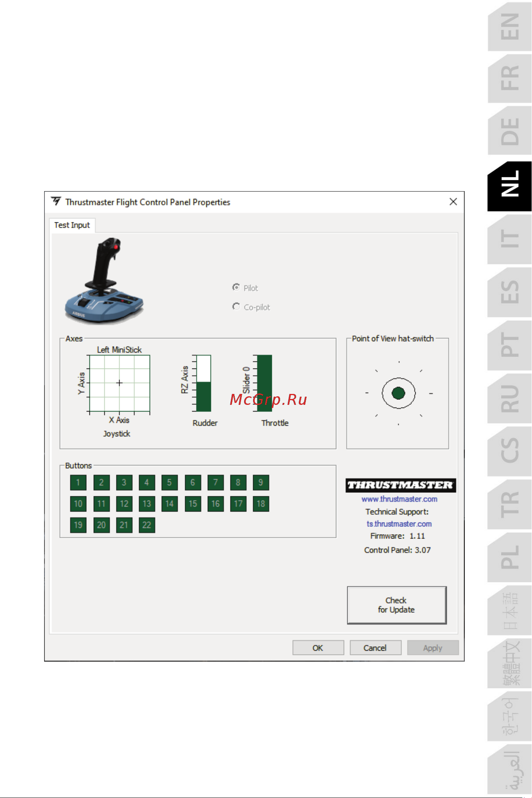Click button indicator 6
This screenshot has width=532, height=798.
click(x=193, y=483)
